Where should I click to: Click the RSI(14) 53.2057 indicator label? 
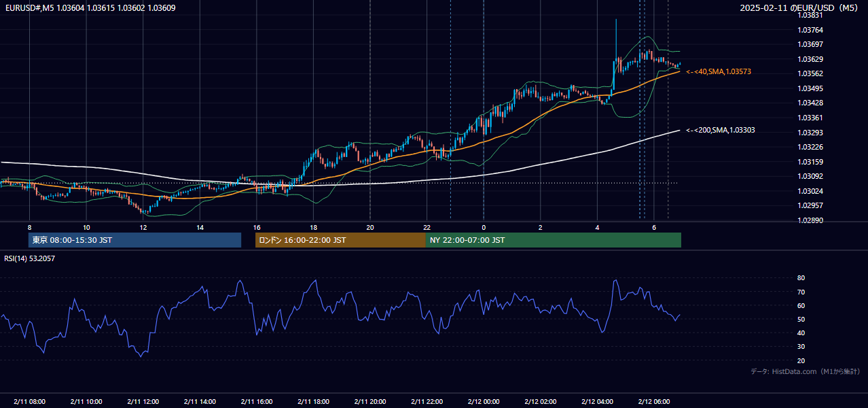[x=30, y=258]
